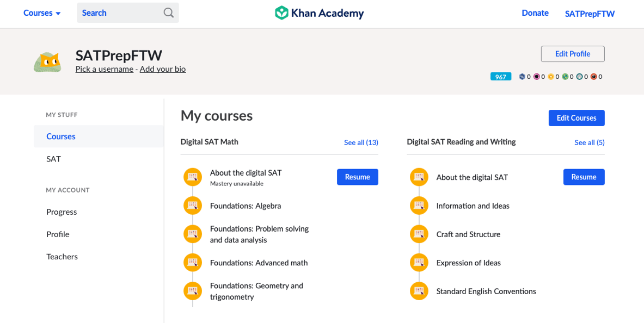Click the 967 energy points counter
The width and height of the screenshot is (644, 323).
[x=500, y=76]
